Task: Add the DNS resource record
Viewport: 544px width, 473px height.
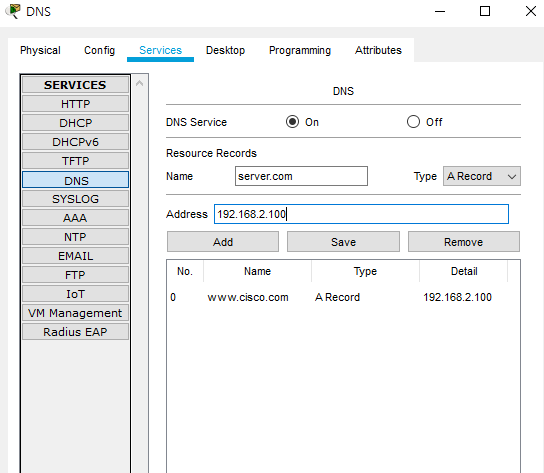Action: (223, 242)
